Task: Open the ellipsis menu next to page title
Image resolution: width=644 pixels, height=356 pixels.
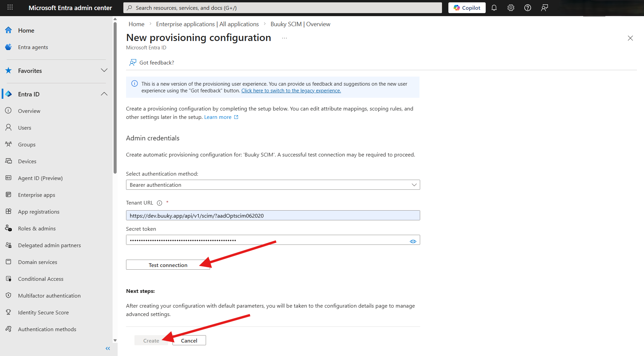Action: click(284, 38)
